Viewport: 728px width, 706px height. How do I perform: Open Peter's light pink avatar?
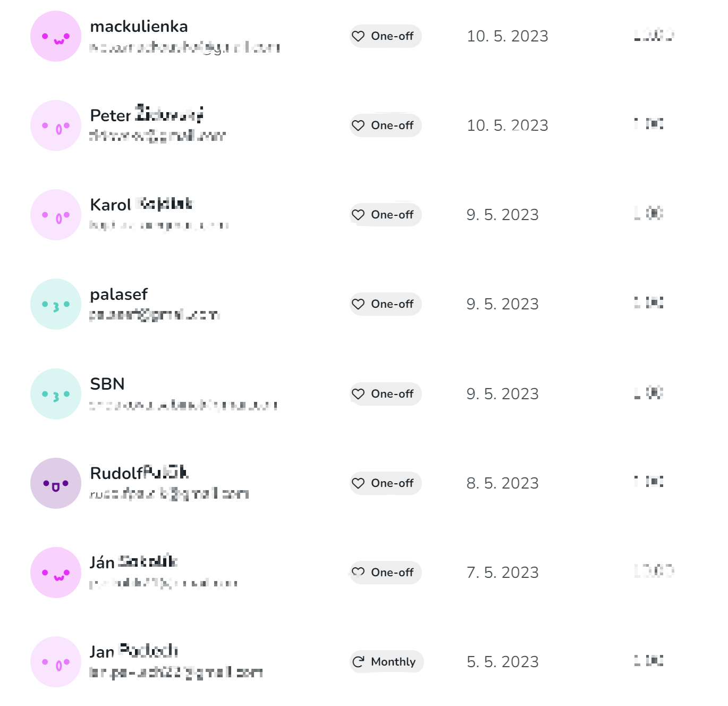(x=56, y=125)
